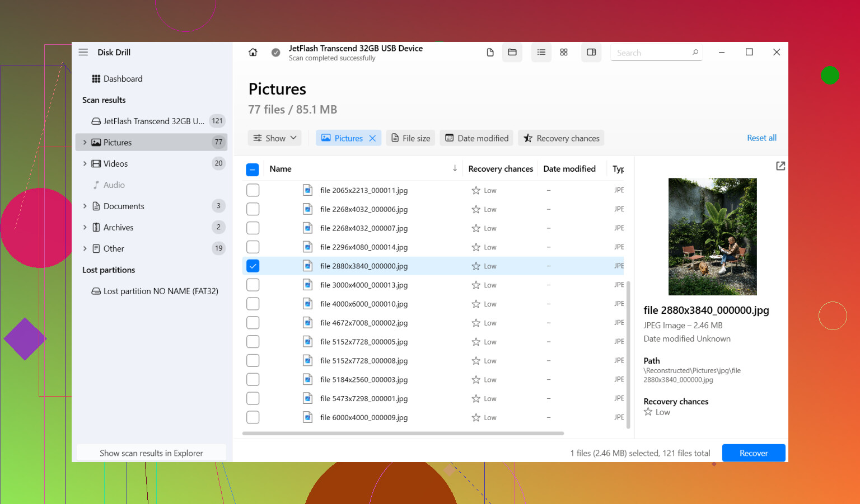The height and width of the screenshot is (504, 860).
Task: Check the box for file 2065x2213_000011.jpg
Action: pyautogui.click(x=253, y=190)
